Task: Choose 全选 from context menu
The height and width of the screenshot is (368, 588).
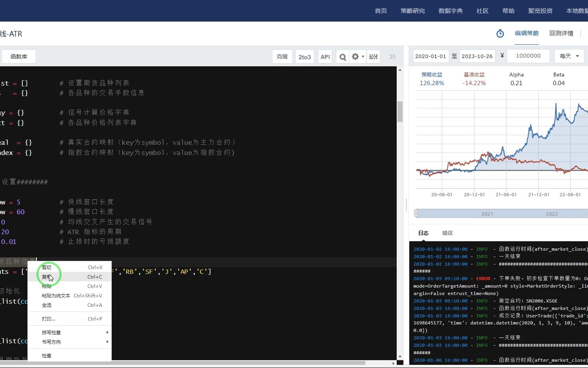Action: [69, 305]
